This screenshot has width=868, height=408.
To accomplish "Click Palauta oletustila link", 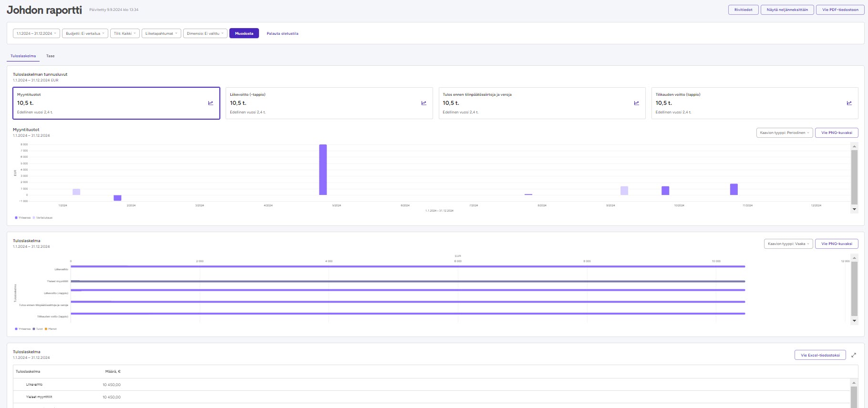I will 282,33.
